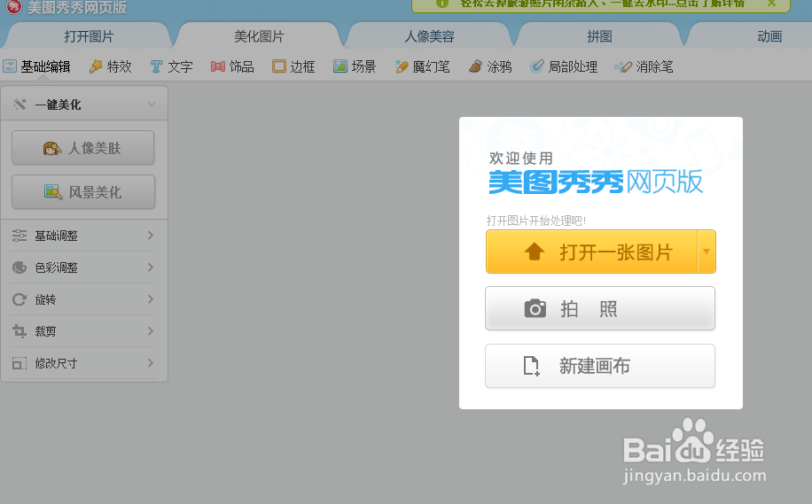Close the yellow notification banner
Screen dimensions: 812x504
(x=771, y=4)
